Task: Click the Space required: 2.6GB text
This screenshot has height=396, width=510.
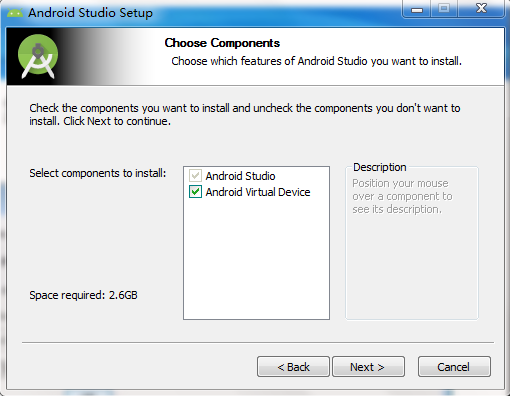Action: tap(83, 295)
